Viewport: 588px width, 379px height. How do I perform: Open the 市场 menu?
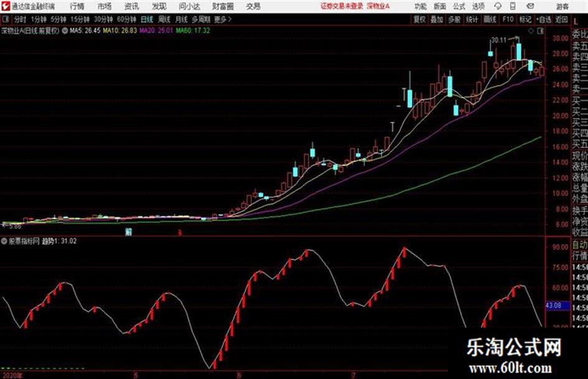pyautogui.click(x=105, y=6)
